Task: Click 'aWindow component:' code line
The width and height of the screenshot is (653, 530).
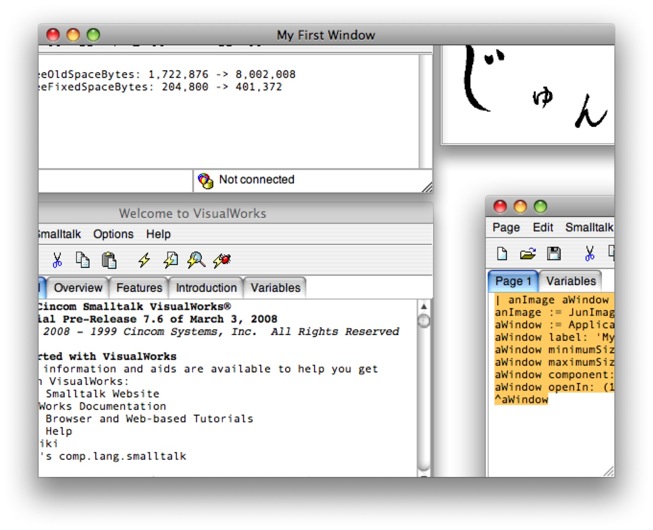Action: coord(554,374)
